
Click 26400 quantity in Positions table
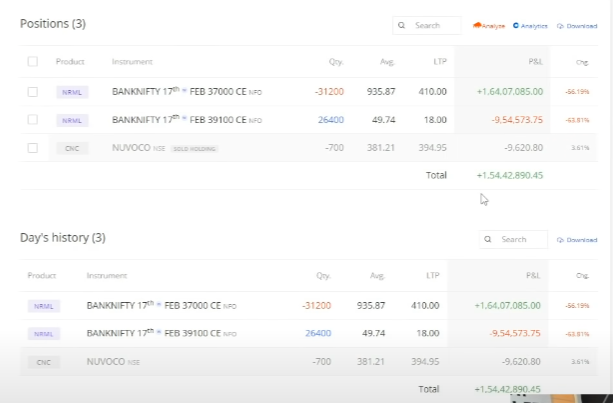(331, 120)
